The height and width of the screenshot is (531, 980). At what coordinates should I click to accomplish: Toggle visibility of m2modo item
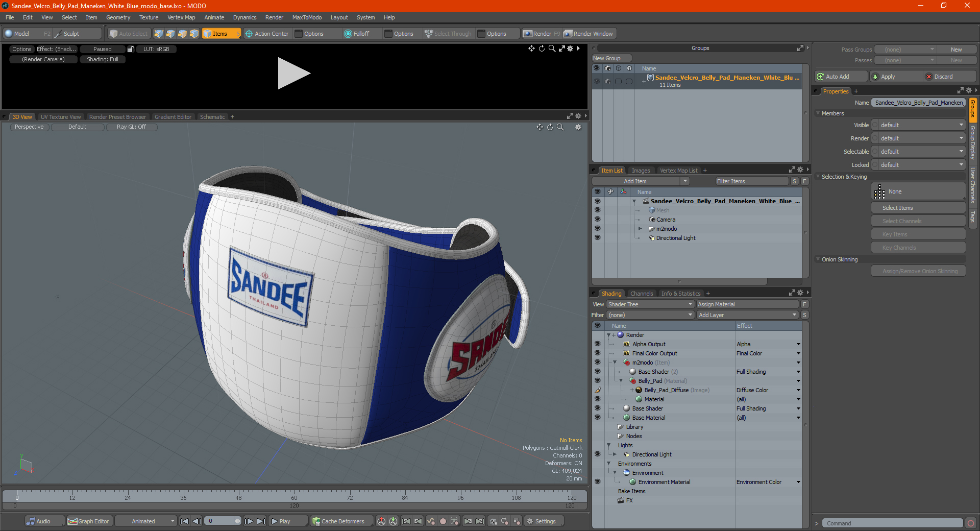[x=597, y=229]
